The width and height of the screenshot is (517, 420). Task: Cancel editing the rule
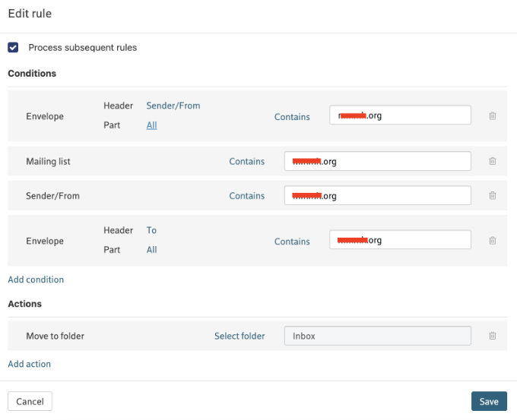(x=30, y=401)
